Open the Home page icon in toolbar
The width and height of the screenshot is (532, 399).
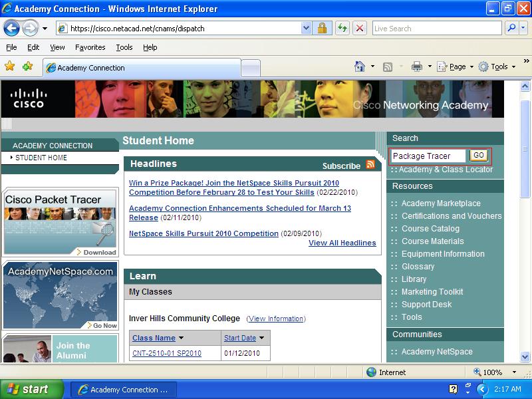click(x=359, y=66)
